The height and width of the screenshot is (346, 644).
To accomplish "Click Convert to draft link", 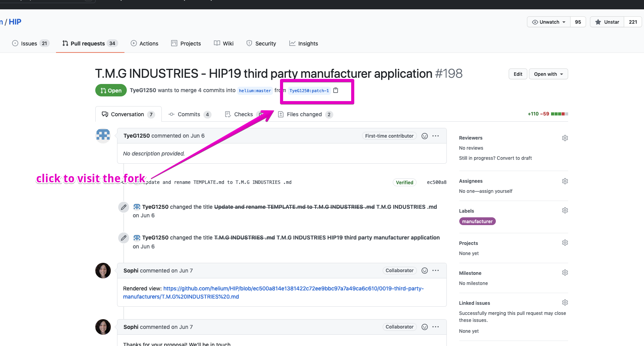I will tap(514, 158).
